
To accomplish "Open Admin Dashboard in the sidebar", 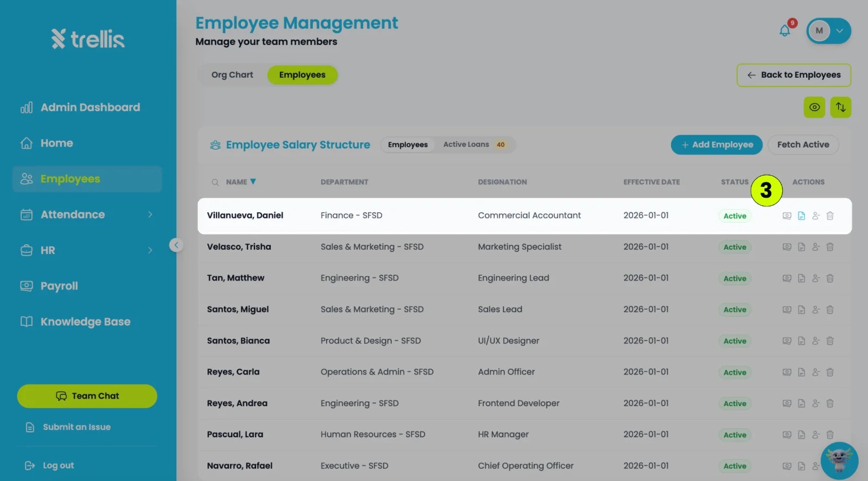I will click(x=87, y=107).
